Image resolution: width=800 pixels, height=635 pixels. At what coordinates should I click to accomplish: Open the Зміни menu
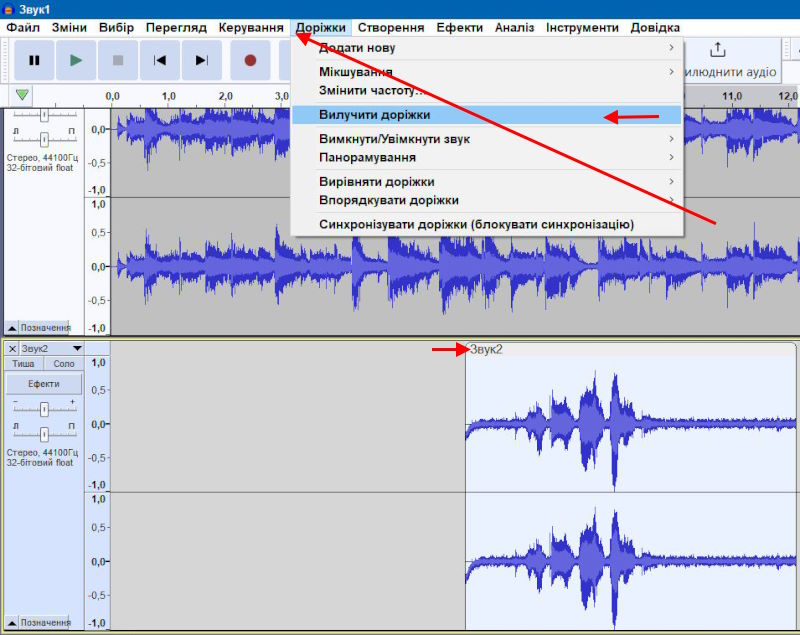click(69, 28)
